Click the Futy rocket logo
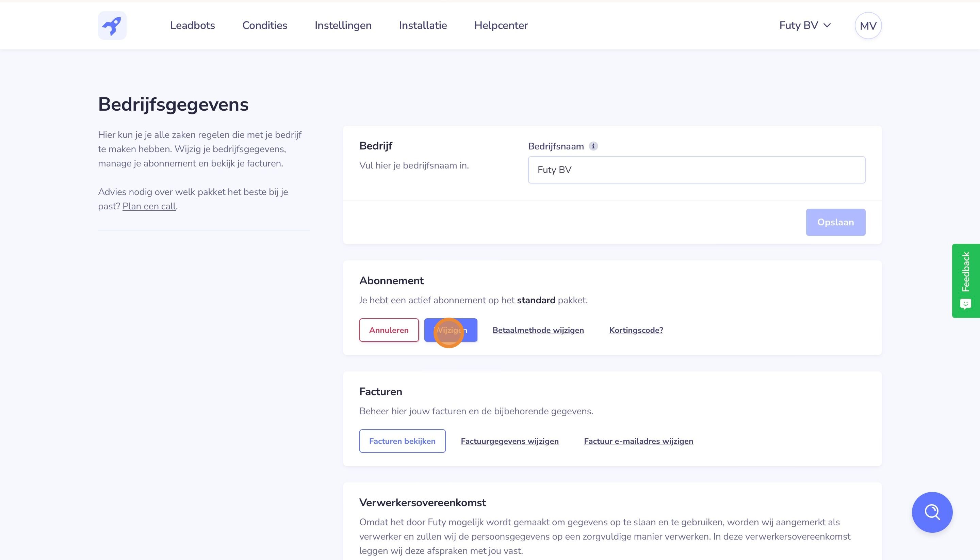 click(x=112, y=26)
